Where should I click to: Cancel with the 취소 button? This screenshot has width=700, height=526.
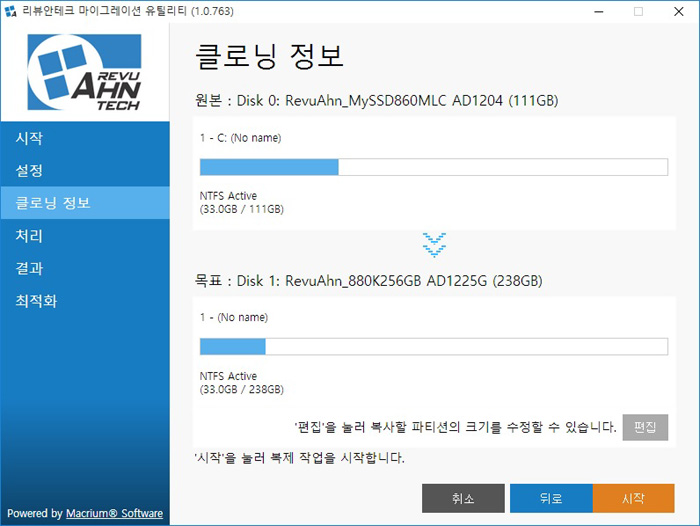[463, 498]
